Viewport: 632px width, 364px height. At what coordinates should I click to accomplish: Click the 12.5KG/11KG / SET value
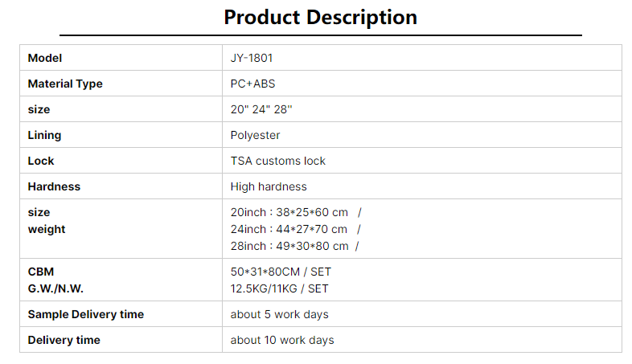pyautogui.click(x=279, y=288)
